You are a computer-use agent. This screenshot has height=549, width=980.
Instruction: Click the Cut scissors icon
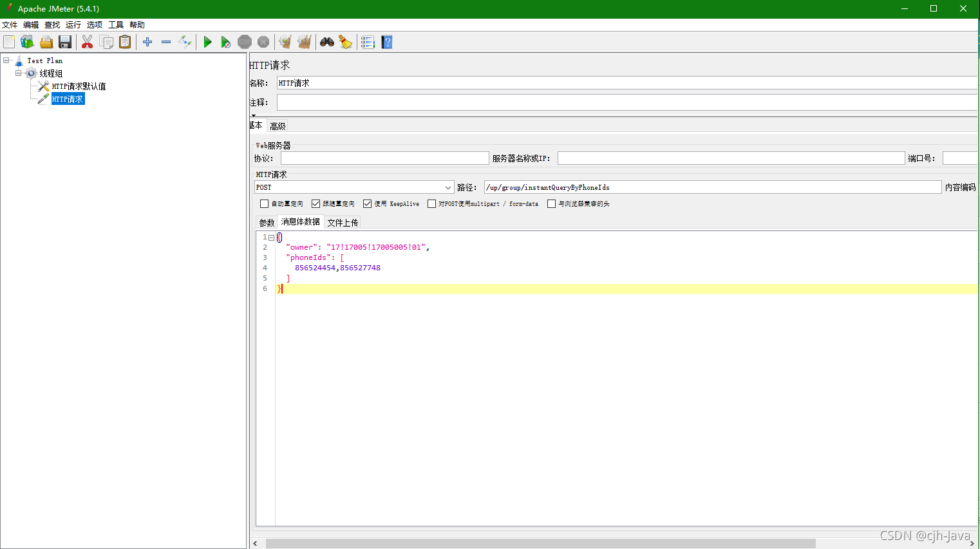click(x=87, y=42)
